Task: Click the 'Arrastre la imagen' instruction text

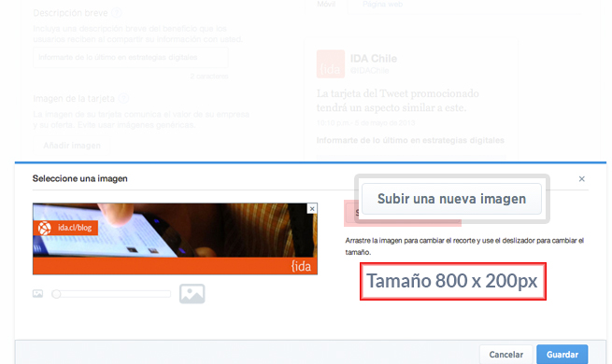Action: 464,246
